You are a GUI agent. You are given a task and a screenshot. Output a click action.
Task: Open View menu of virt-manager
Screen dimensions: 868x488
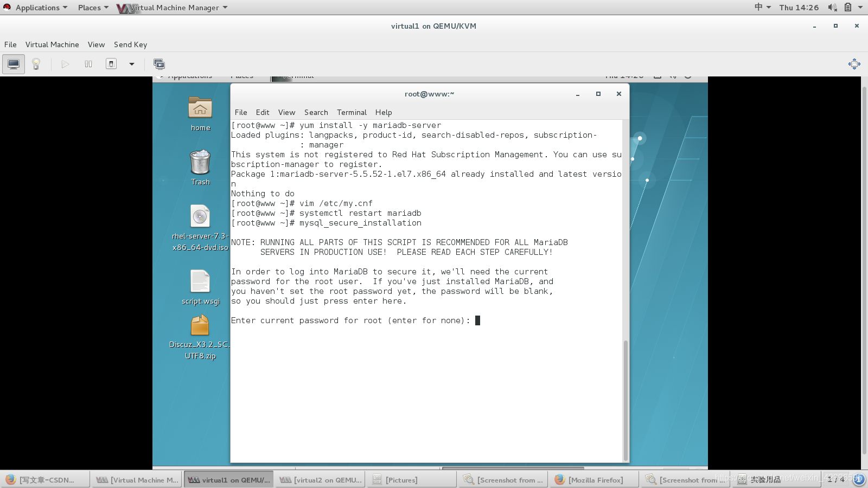pos(96,44)
